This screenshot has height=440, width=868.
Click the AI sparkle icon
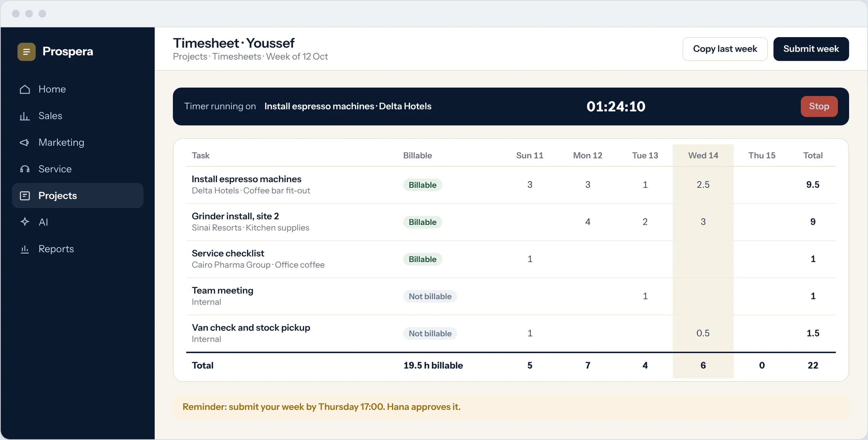click(x=25, y=222)
